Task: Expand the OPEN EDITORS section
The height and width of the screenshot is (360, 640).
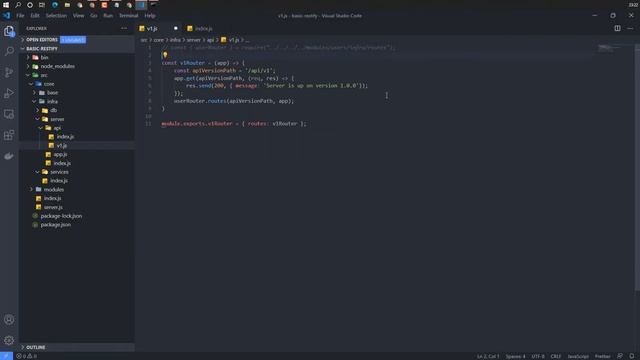Action: pyautogui.click(x=78, y=40)
